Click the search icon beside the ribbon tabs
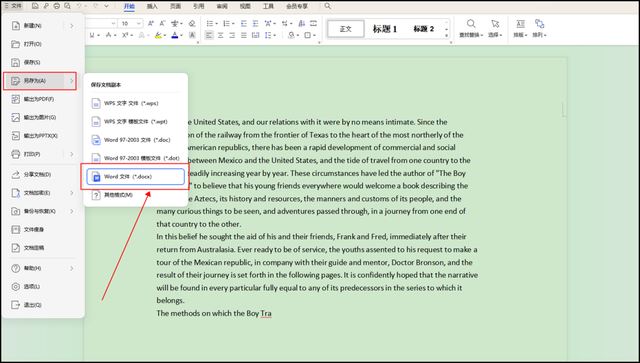This screenshot has width=640, height=363. (328, 6)
